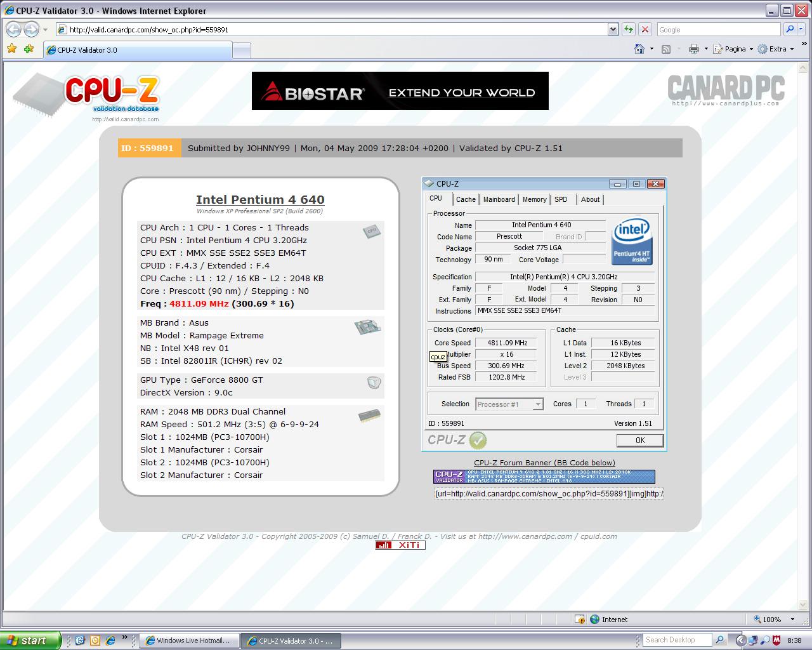Screen dimensions: 812x650
Task: Switch to Windows Live Hotmail taskbar window
Action: [189, 641]
